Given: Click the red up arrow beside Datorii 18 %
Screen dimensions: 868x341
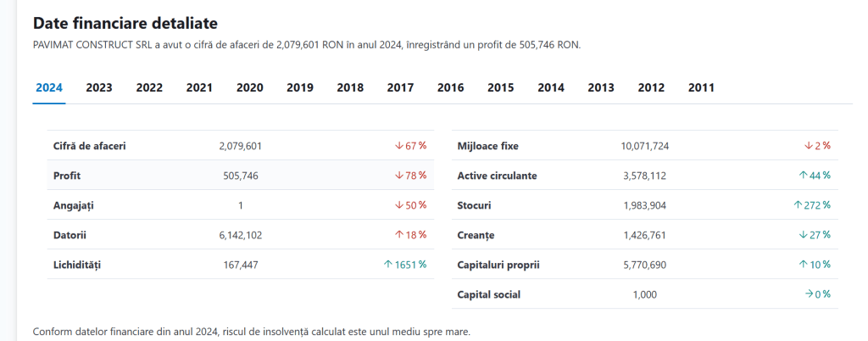Looking at the screenshot, I should (x=398, y=235).
